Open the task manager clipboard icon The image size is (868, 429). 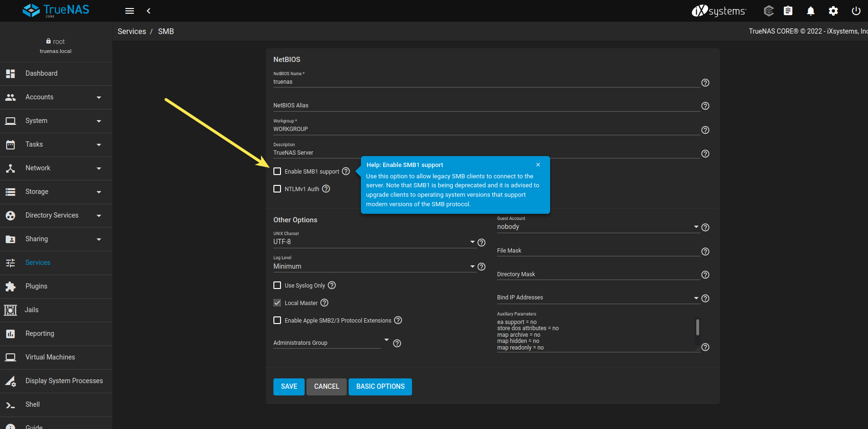click(x=788, y=11)
